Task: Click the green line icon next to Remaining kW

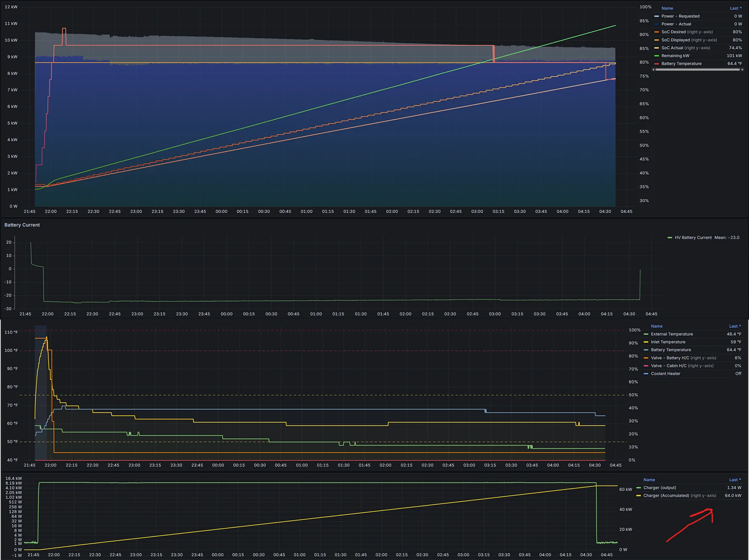Action: (x=656, y=56)
